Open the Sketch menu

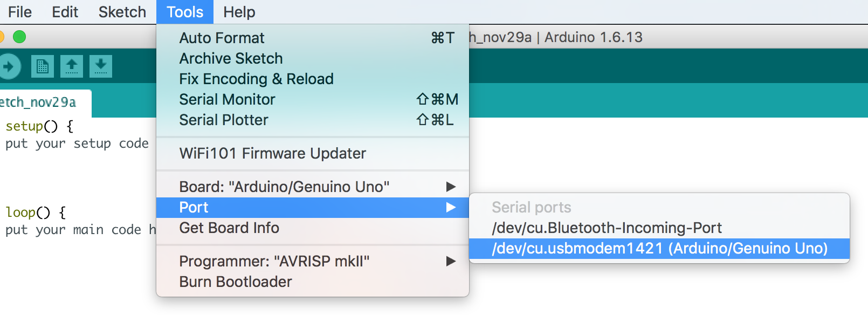pyautogui.click(x=122, y=12)
